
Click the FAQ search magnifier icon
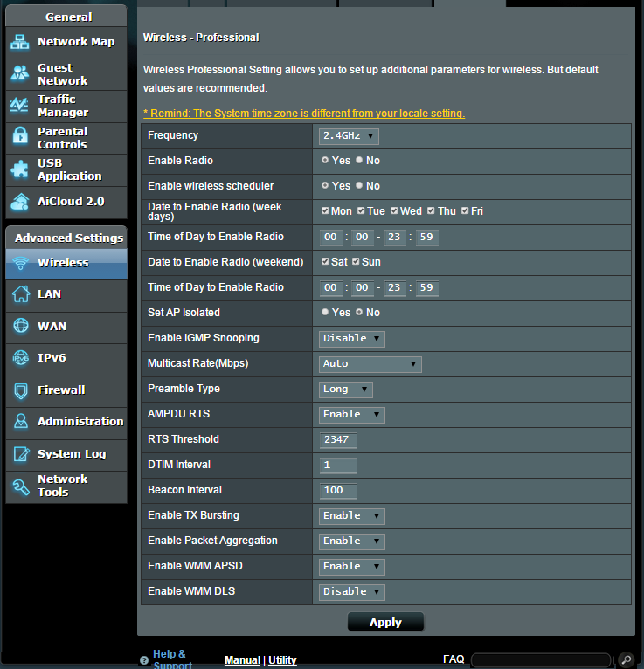pos(627,659)
